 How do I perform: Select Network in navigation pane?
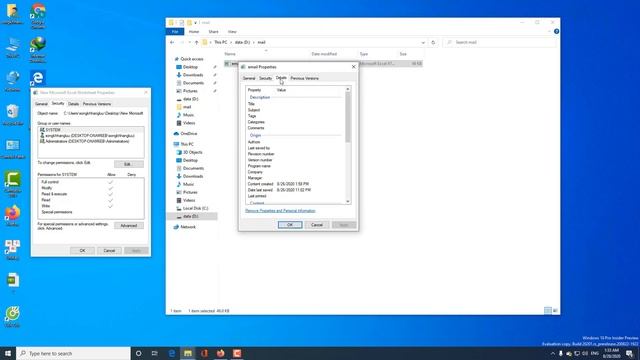click(x=188, y=227)
